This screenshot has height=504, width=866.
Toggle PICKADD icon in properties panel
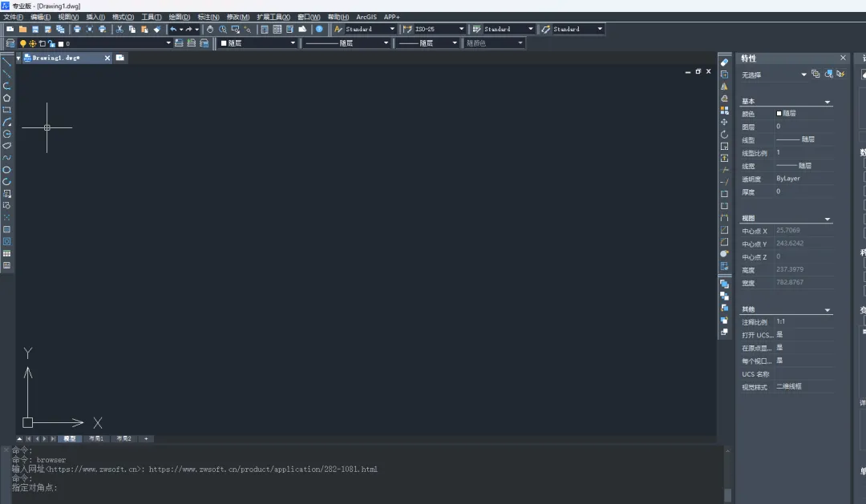point(815,74)
